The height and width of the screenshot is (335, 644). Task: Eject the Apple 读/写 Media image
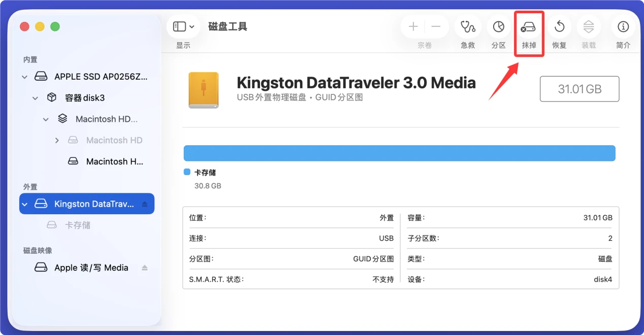[145, 267]
